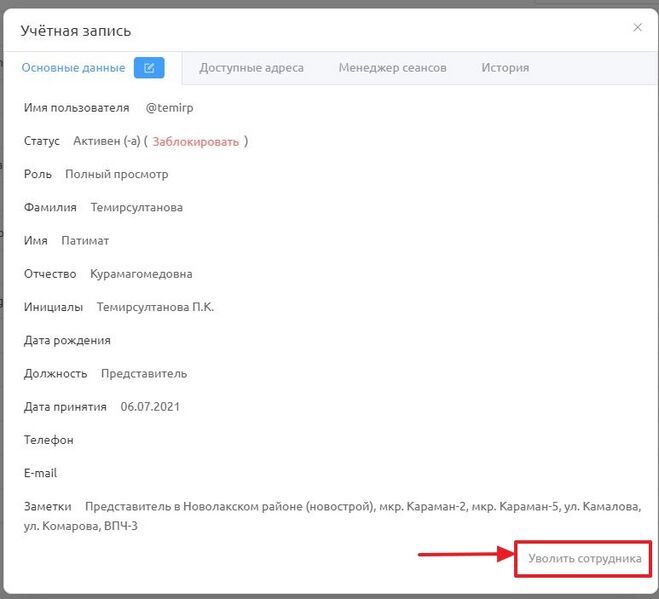The image size is (659, 599).
Task: Click the hire date 06.07.2021
Action: tap(150, 406)
